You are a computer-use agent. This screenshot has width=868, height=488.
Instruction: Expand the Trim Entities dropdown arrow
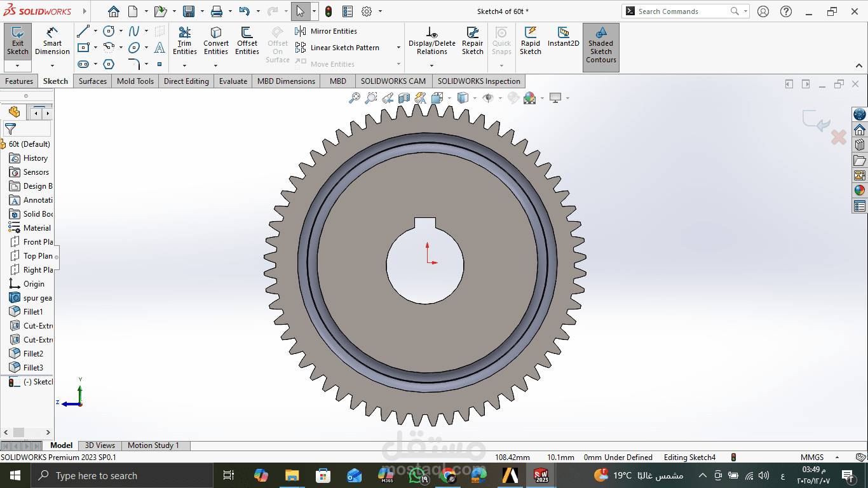coord(184,65)
